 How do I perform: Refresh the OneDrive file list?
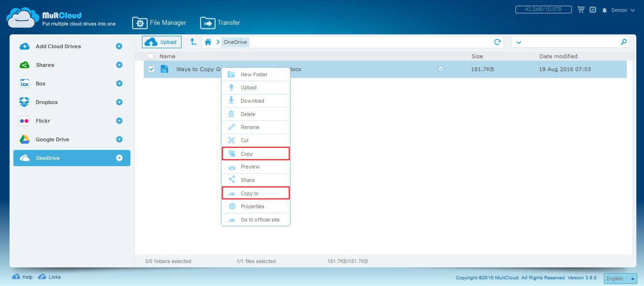pos(497,42)
